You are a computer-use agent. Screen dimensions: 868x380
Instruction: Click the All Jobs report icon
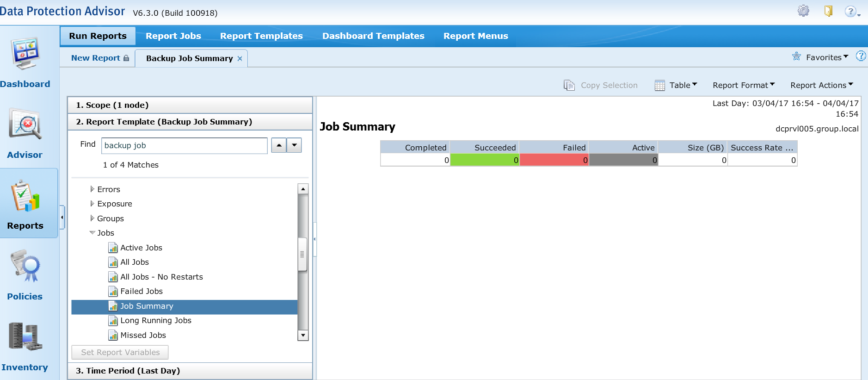(x=113, y=262)
